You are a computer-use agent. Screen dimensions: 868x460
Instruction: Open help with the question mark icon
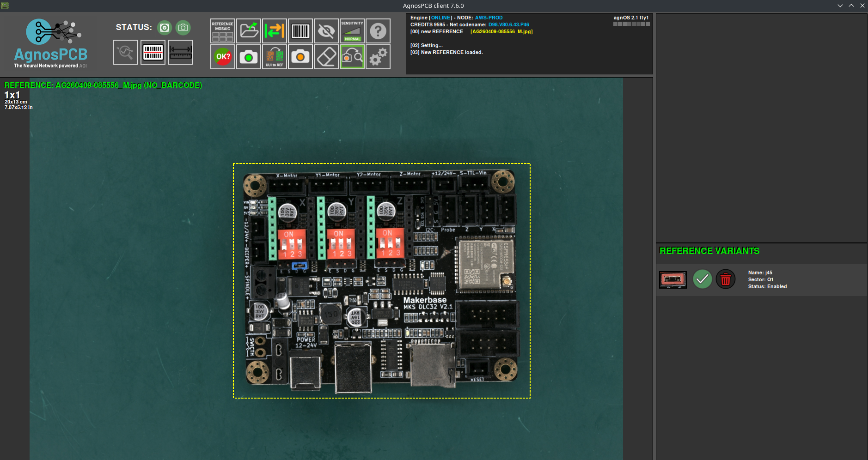point(378,31)
